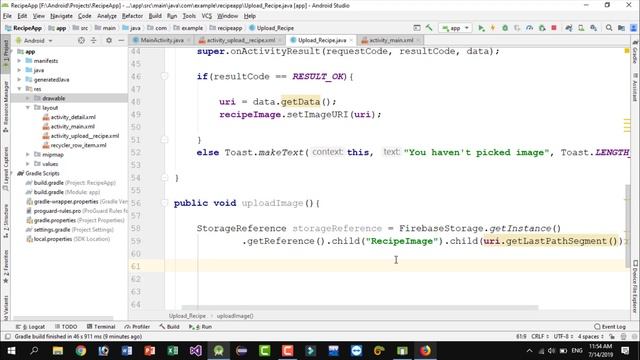
Task: Open local.properties file
Action: pyautogui.click(x=68, y=239)
